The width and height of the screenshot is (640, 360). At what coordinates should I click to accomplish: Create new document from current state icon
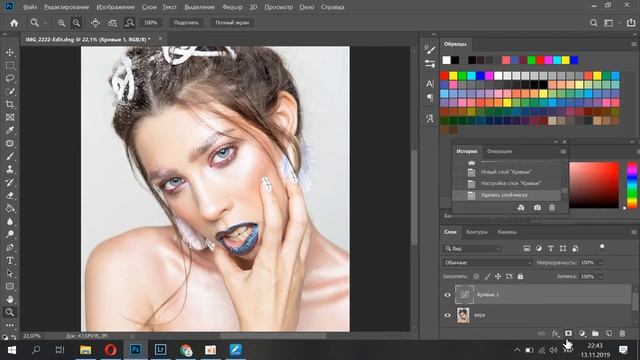point(521,208)
